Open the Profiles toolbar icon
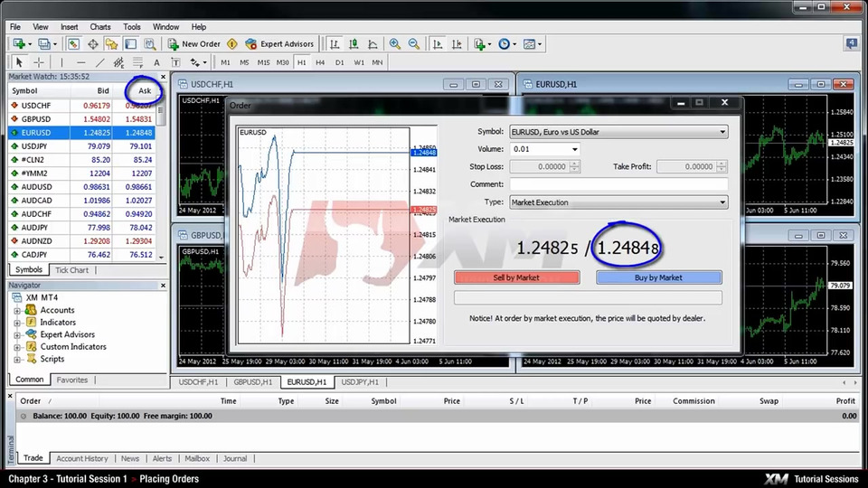This screenshot has height=488, width=868. (46, 43)
